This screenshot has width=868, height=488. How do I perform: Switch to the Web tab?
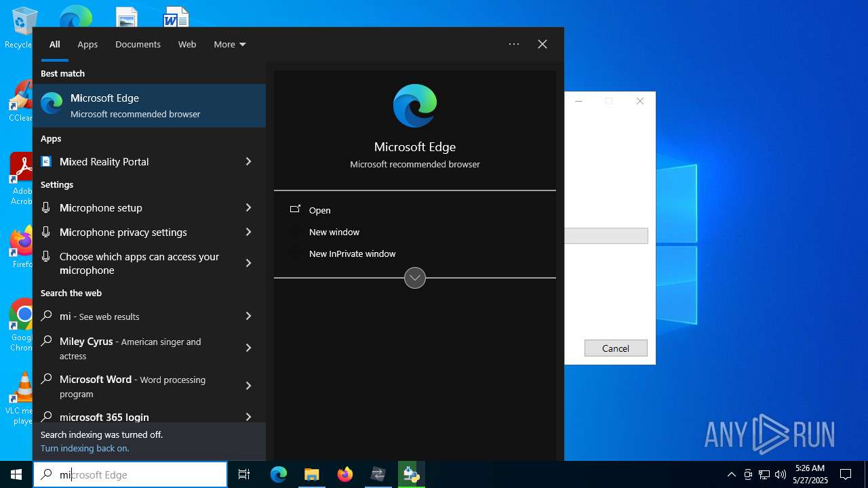coord(187,44)
